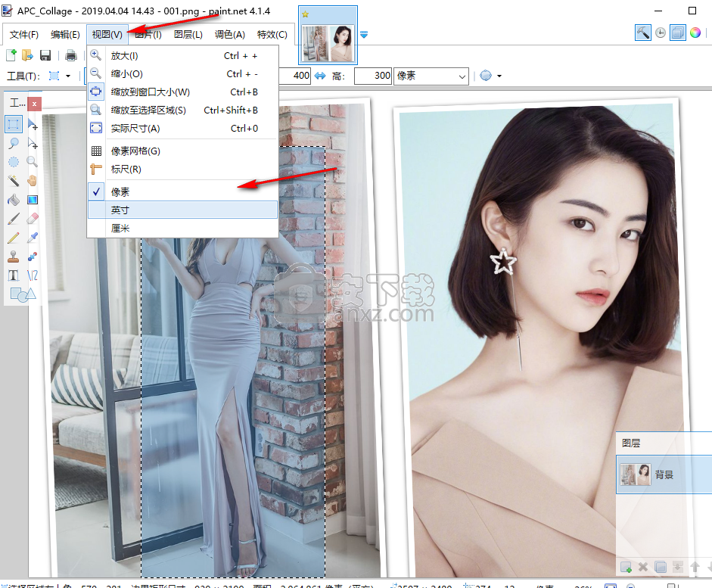Choose 厘米 (centimeters) units
Viewport: 712px width, 588px height.
tap(182, 228)
